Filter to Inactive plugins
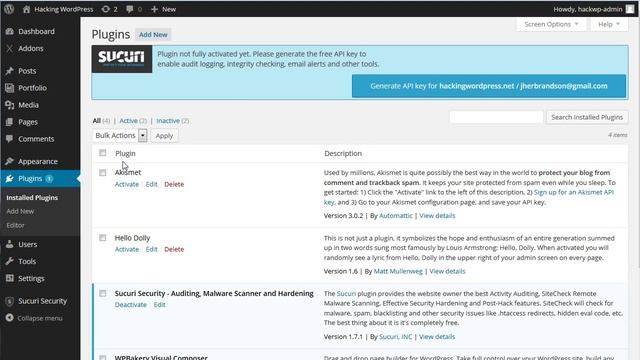 168,121
